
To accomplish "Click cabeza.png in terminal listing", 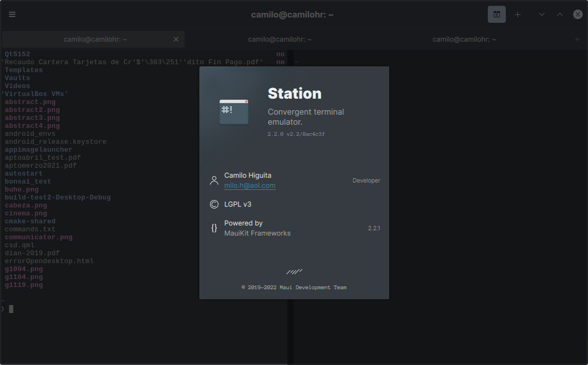I will 26,205.
